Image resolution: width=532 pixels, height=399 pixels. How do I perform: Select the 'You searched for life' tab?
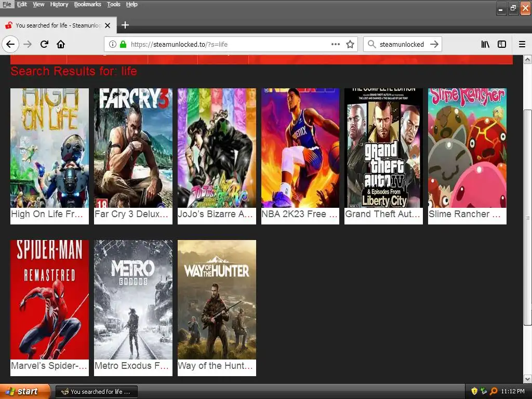[x=58, y=25]
